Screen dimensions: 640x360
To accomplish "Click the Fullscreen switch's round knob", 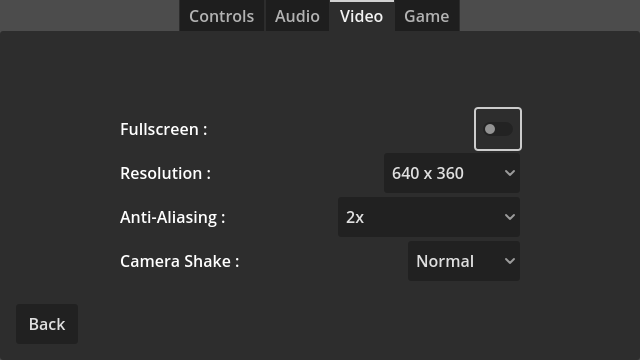I will (490, 129).
